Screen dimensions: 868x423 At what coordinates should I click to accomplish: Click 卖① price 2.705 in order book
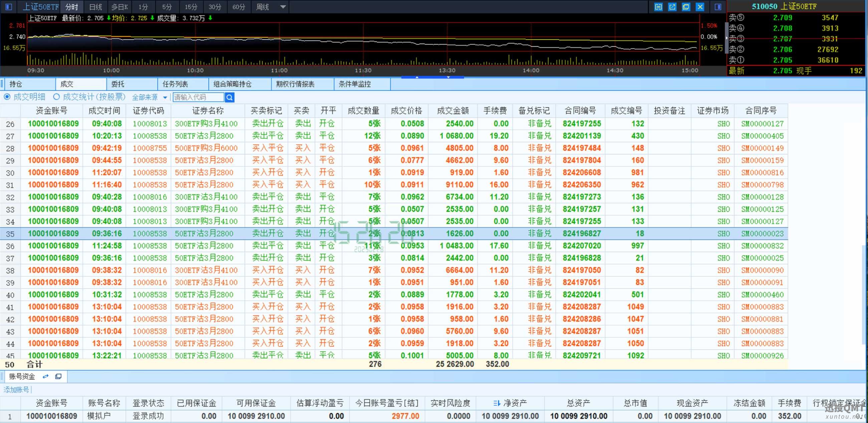(x=783, y=60)
